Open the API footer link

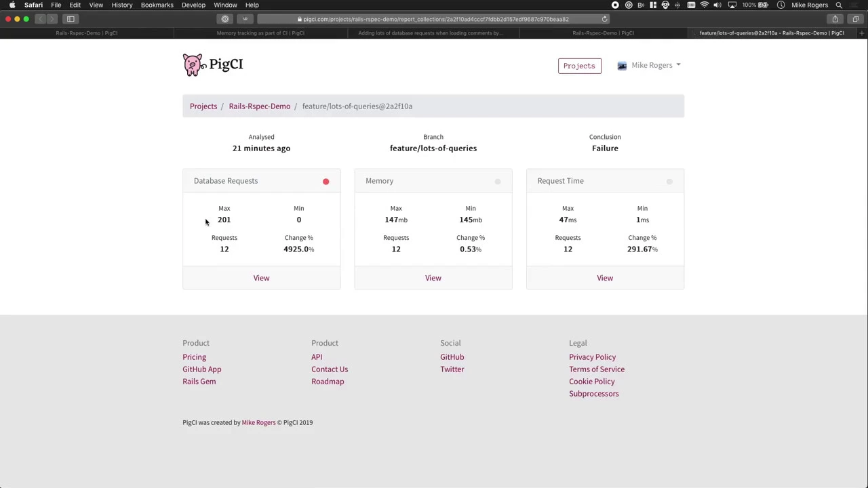tap(317, 357)
